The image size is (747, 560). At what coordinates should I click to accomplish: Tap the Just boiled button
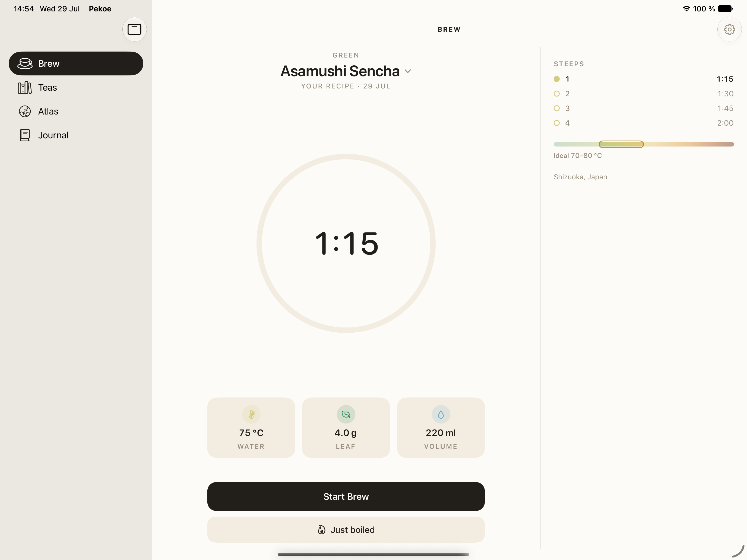click(x=346, y=530)
